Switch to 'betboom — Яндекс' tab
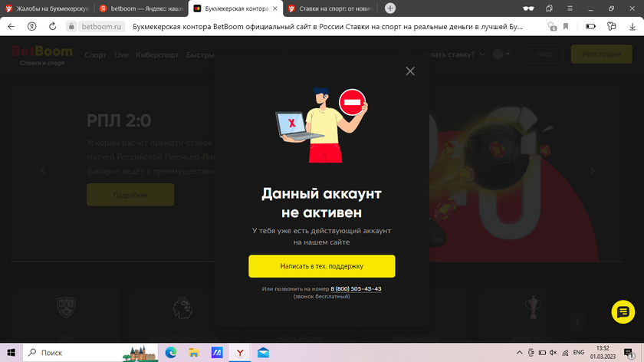This screenshot has width=644, height=362. (x=142, y=8)
